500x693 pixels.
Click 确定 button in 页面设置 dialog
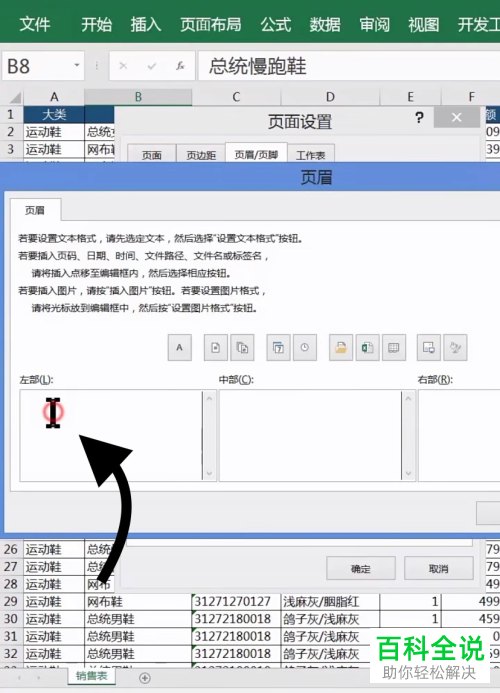(x=361, y=568)
